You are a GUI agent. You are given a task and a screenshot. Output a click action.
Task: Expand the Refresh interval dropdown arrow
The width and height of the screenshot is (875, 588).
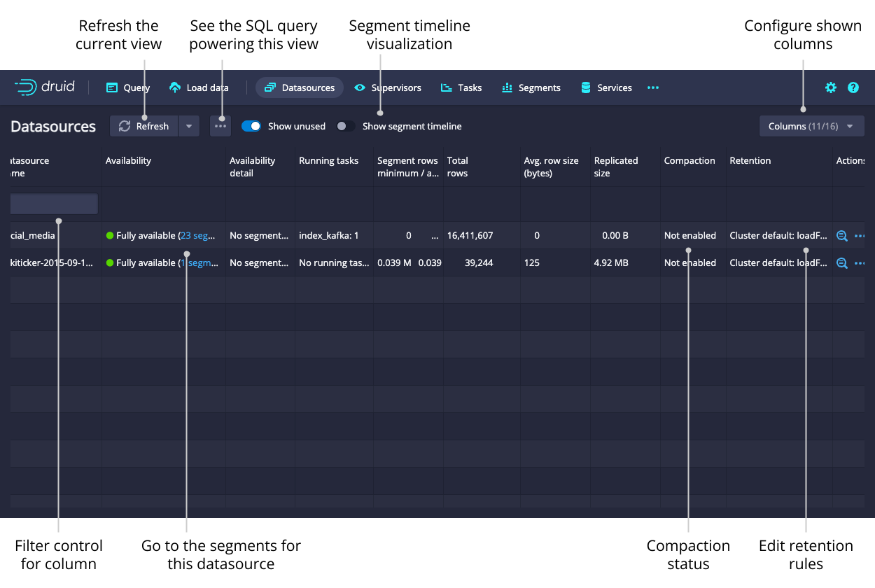coord(189,126)
